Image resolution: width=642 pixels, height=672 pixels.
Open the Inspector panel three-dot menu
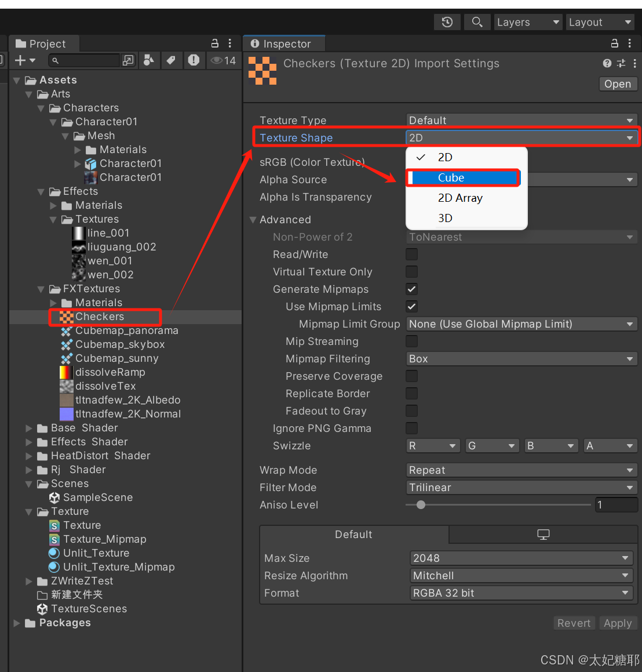pyautogui.click(x=630, y=43)
